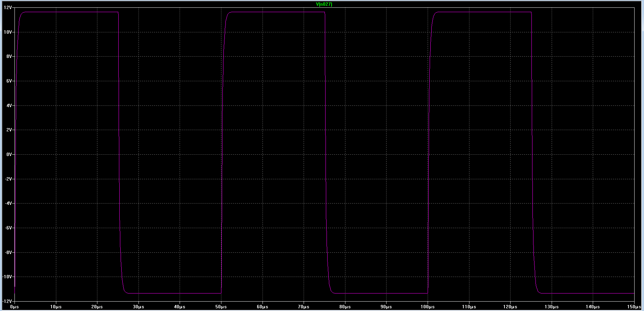Click the 60µs time axis label
This screenshot has width=644, height=311.
tap(263, 307)
